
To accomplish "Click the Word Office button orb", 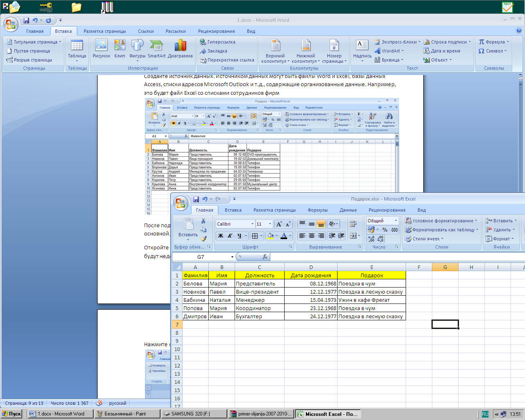I will pyautogui.click(x=11, y=24).
